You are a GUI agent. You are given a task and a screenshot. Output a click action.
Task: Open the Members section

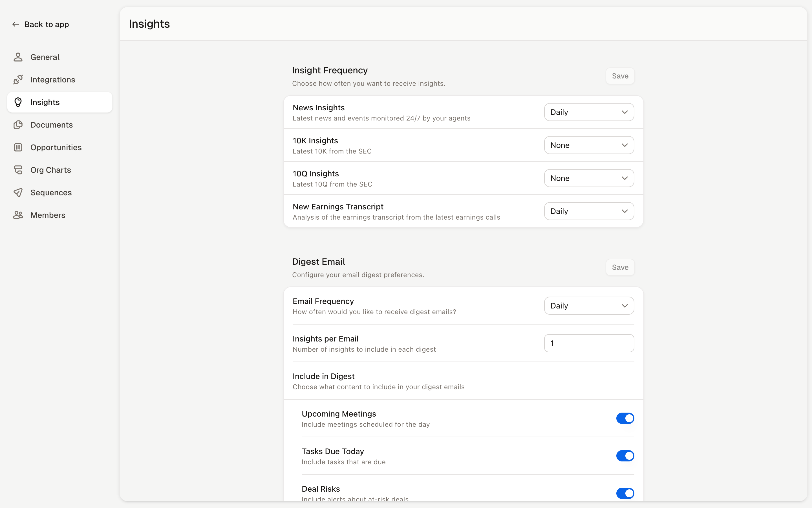pos(60,215)
